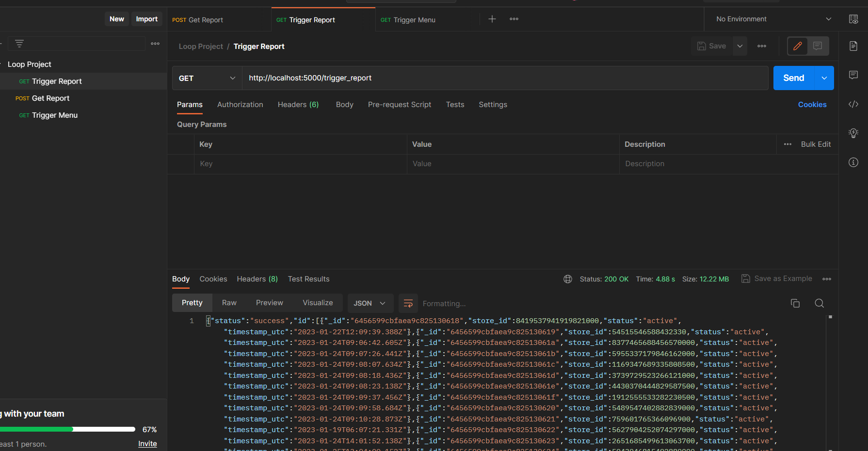
Task: Open the network information globe icon
Action: point(568,279)
